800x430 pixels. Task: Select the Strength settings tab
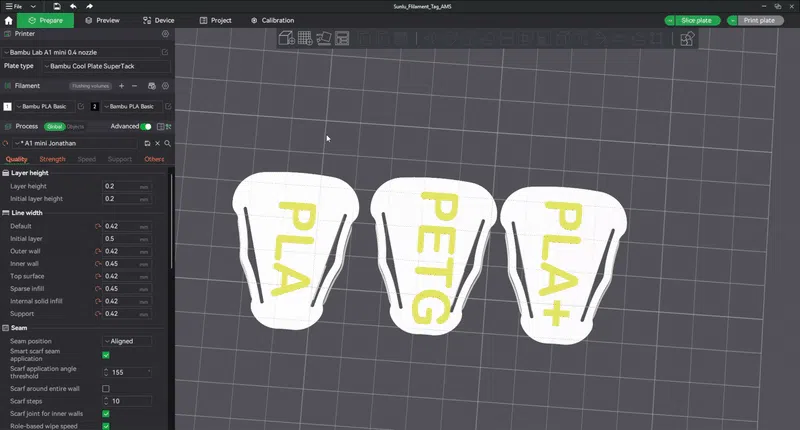tap(53, 159)
